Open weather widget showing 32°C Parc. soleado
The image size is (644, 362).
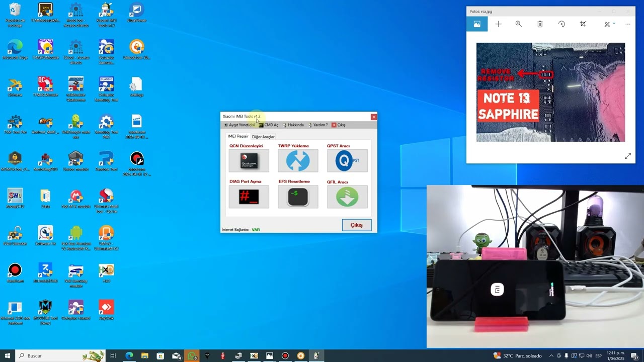pos(517,355)
